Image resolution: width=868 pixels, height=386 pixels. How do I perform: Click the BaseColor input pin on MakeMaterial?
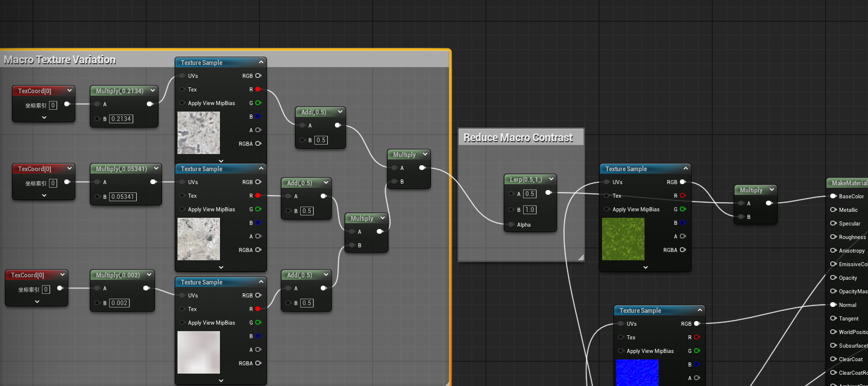[833, 197]
